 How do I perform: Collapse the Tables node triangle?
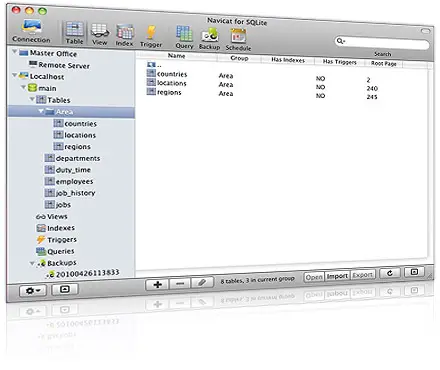click(32, 99)
